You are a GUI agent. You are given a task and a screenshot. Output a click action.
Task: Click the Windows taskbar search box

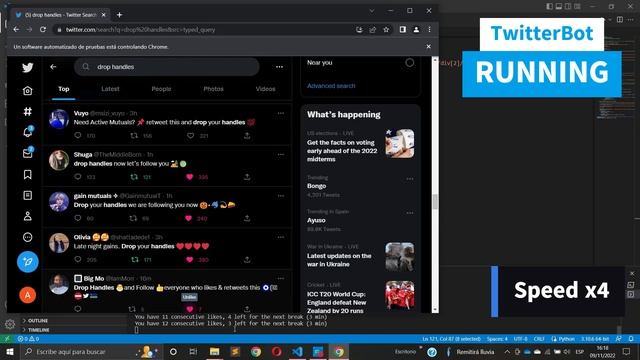coord(90,351)
